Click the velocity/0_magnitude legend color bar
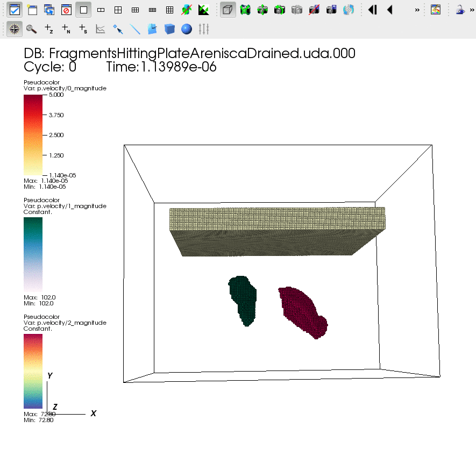This screenshot has height=456, width=476. (33, 135)
